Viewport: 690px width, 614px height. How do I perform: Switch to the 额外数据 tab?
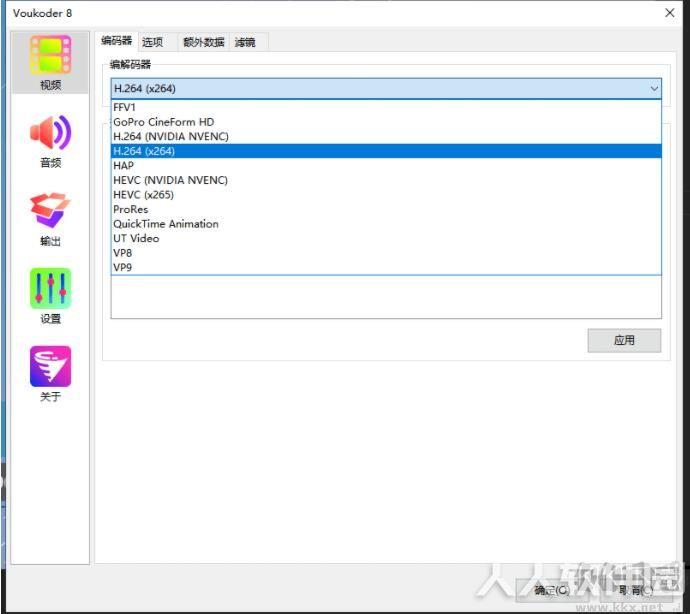coord(203,42)
